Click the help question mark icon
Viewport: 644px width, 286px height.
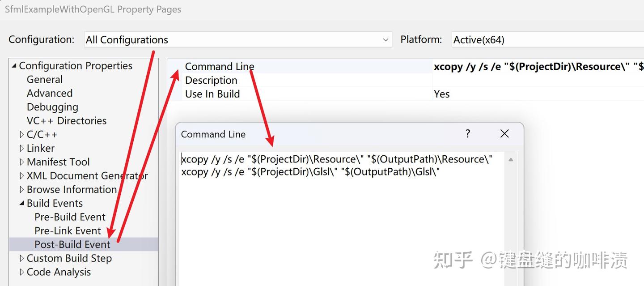tap(467, 133)
